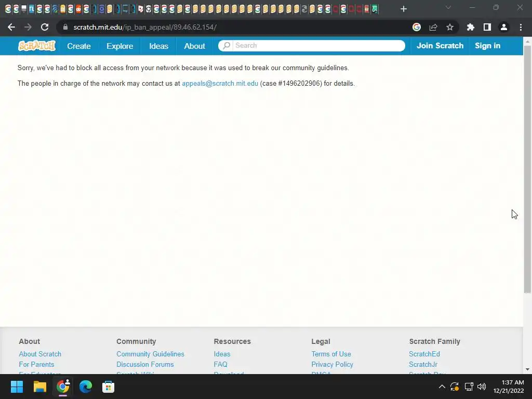Show hidden system tray icons

coord(442,387)
